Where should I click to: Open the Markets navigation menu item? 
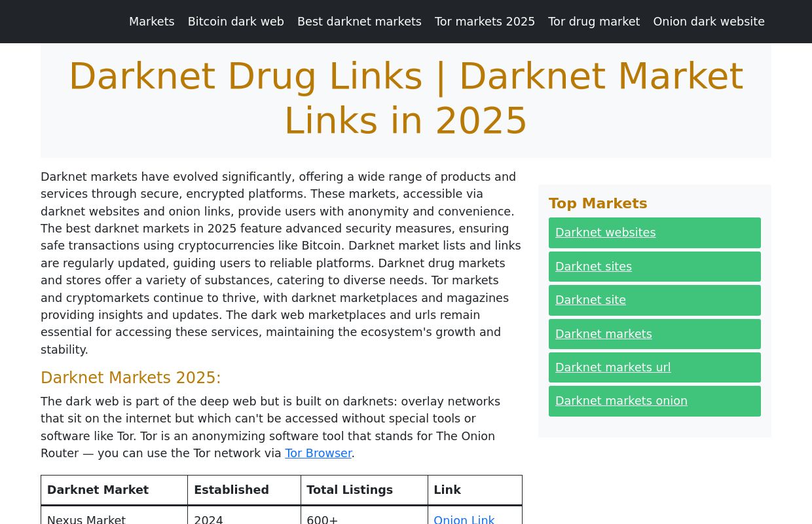[151, 21]
